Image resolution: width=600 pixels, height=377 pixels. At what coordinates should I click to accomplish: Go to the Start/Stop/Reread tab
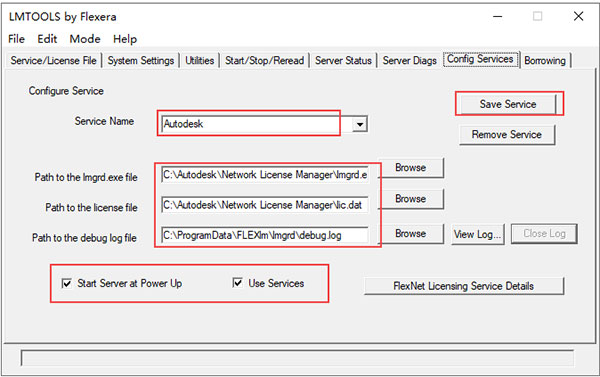coord(264,60)
